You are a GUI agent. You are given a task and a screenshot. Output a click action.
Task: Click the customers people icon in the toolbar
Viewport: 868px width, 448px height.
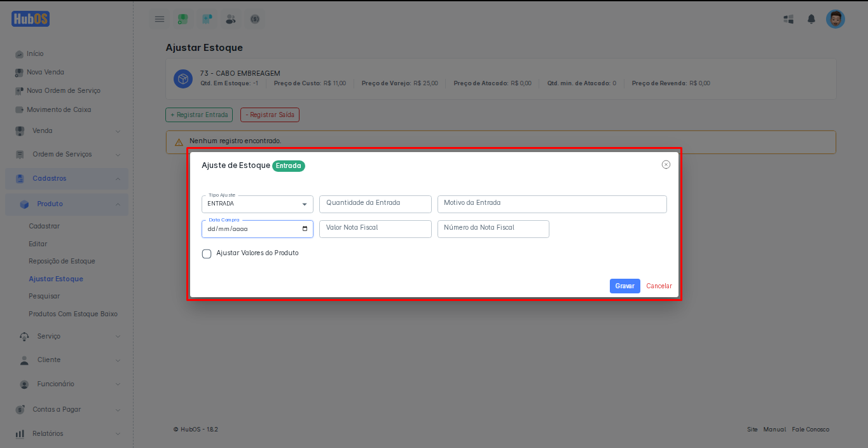click(x=230, y=19)
